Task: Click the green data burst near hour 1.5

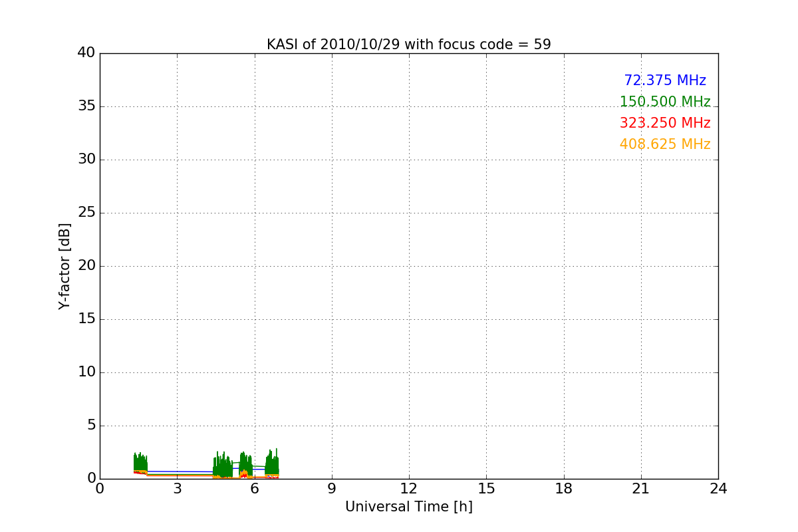Action: point(140,463)
